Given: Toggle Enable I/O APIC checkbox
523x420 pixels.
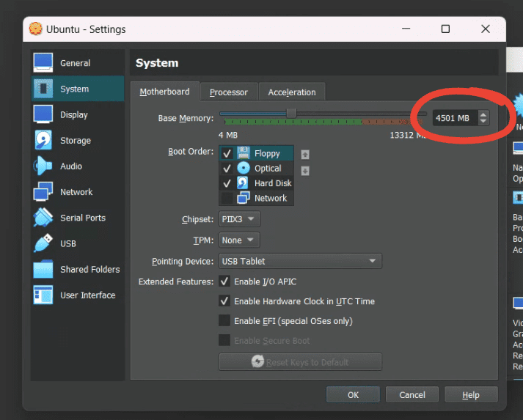Looking at the screenshot, I should click(x=224, y=281).
